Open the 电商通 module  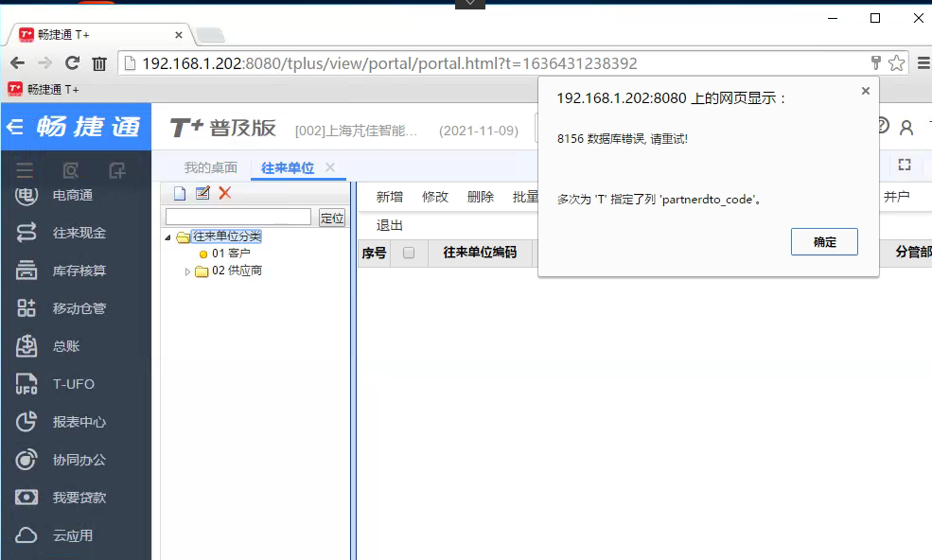click(x=73, y=195)
